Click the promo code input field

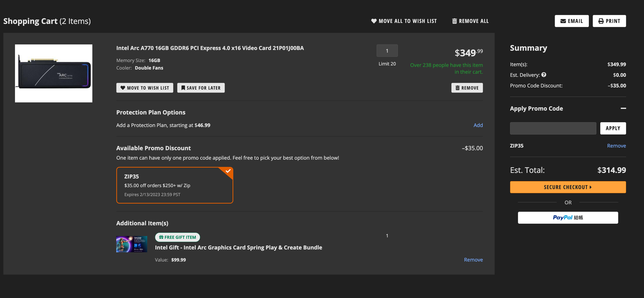click(x=553, y=128)
